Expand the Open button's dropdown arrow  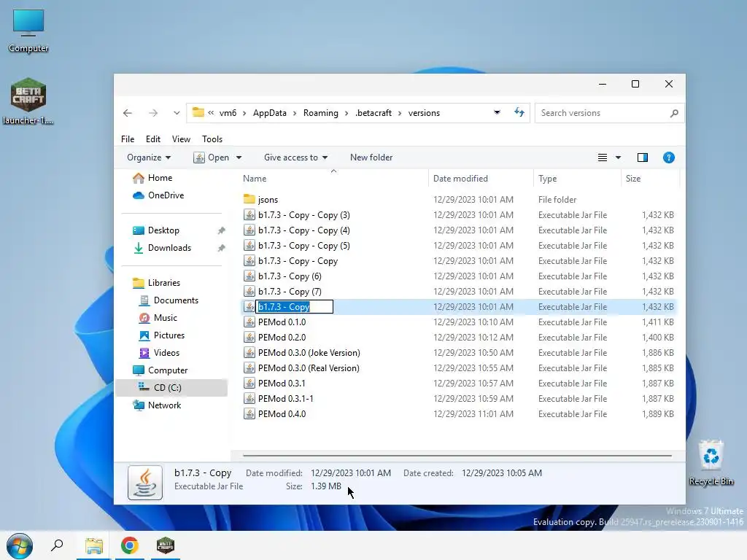[239, 157]
